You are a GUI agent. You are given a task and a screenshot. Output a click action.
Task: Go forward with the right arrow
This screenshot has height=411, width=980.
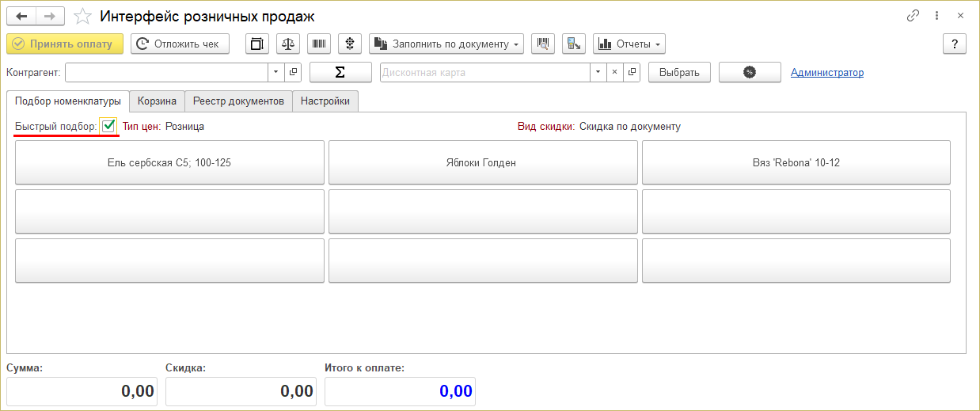tap(50, 16)
